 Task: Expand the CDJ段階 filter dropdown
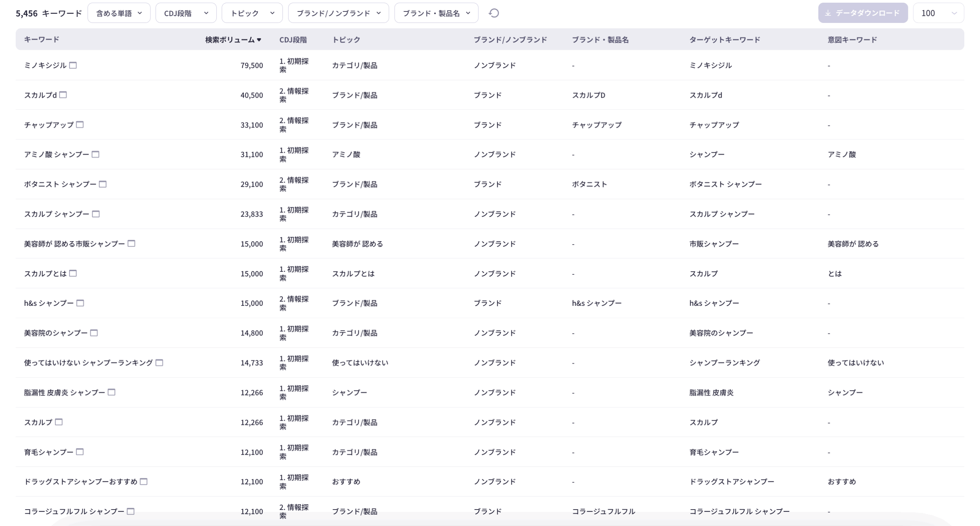tap(186, 13)
